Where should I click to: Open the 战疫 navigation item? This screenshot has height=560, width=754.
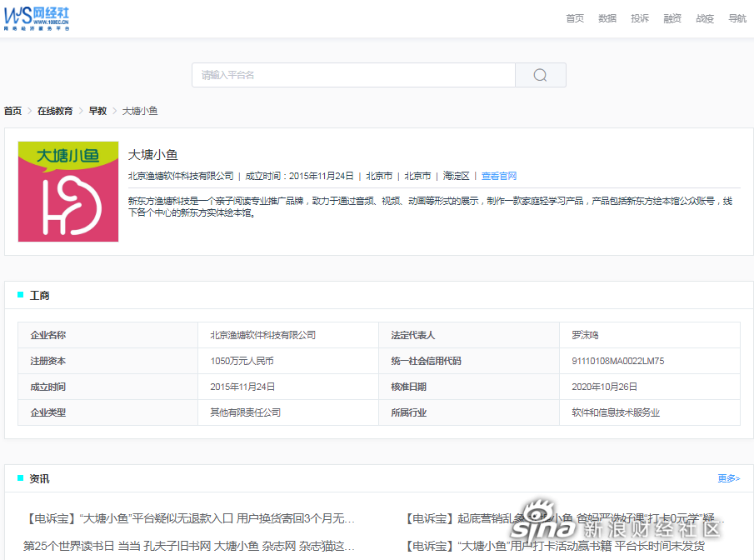coord(705,18)
